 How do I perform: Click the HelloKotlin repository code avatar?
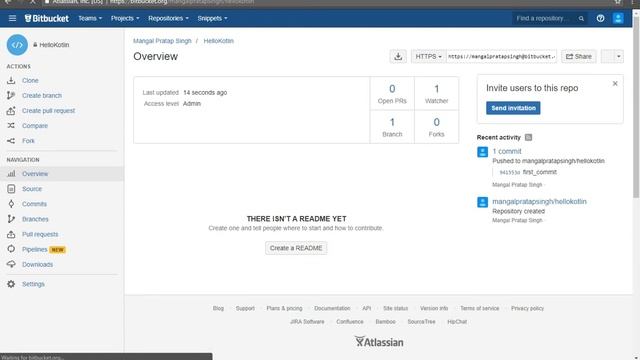tap(17, 44)
